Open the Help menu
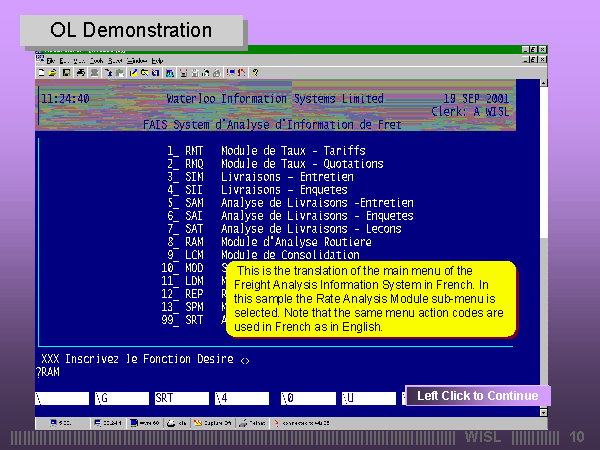Viewport: 600px width, 450px height. [x=157, y=60]
